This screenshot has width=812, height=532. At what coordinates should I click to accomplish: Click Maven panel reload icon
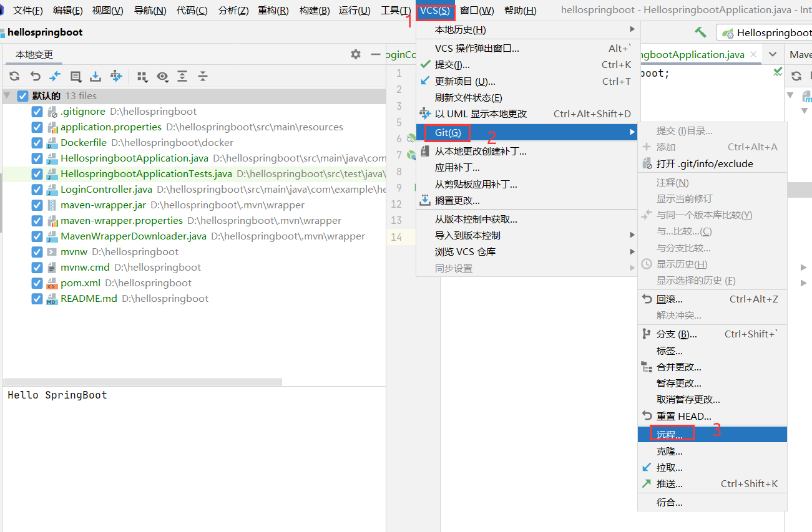[x=796, y=76]
